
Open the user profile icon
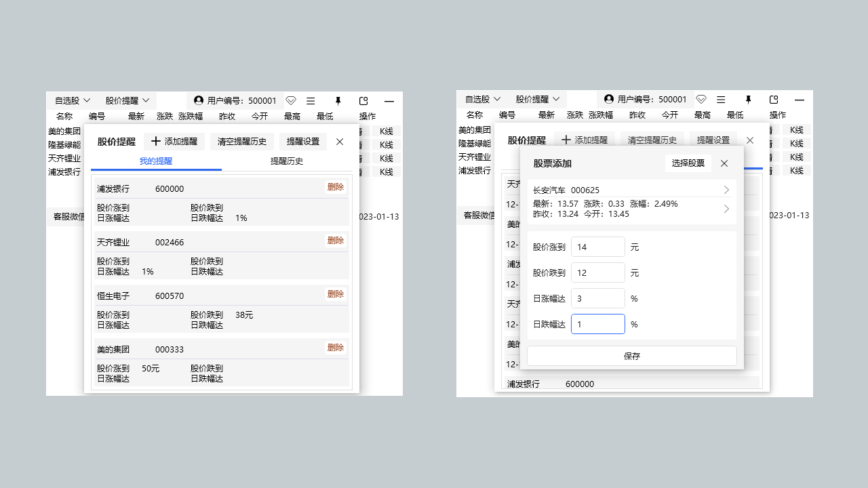coord(198,100)
